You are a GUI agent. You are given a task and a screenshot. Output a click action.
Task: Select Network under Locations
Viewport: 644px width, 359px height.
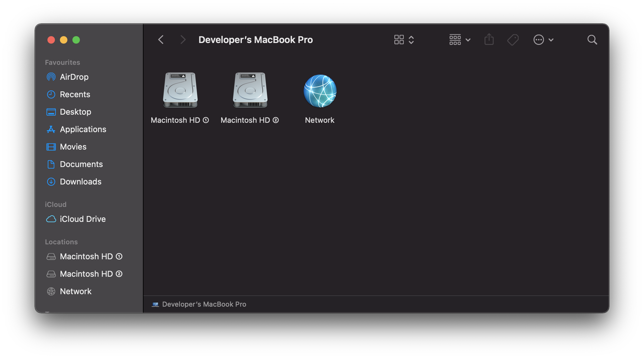pos(76,291)
